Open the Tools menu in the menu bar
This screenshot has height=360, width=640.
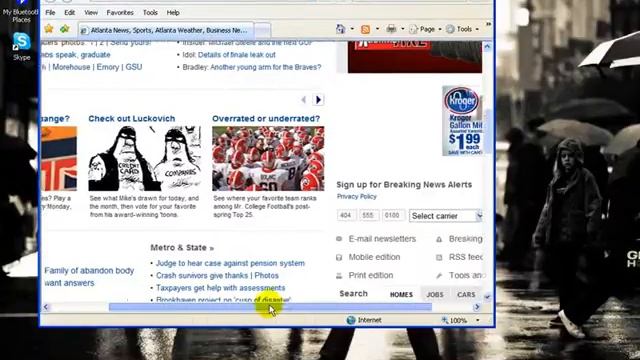[x=150, y=13]
